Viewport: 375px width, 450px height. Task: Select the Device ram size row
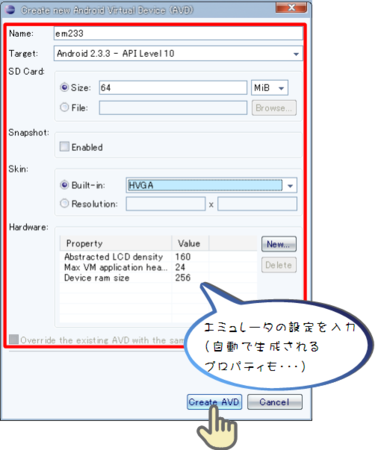tap(158, 278)
